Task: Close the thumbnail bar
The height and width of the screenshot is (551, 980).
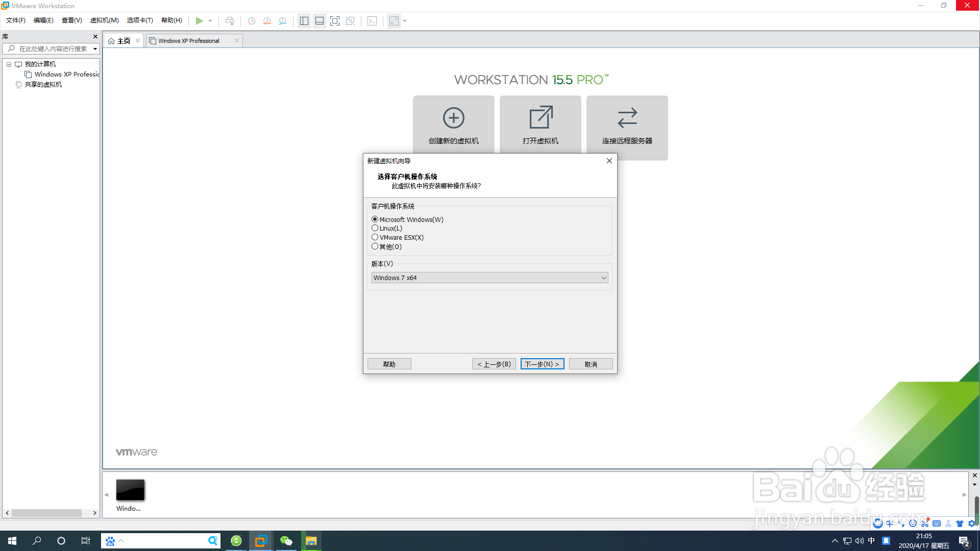Action: tap(974, 475)
